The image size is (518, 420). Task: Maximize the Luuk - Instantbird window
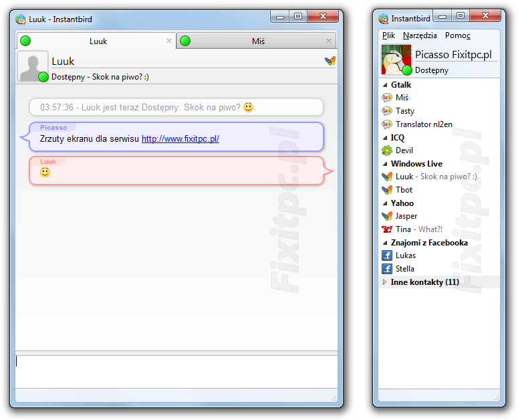click(x=297, y=16)
